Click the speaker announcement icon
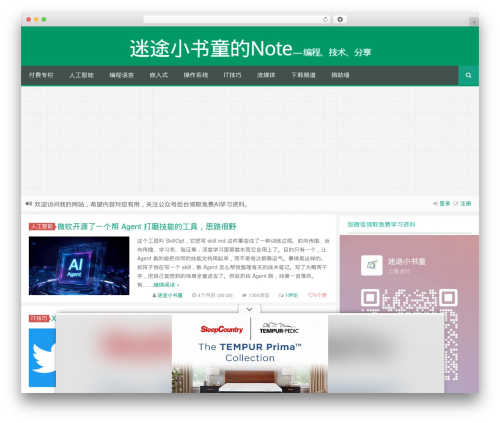 pos(29,204)
